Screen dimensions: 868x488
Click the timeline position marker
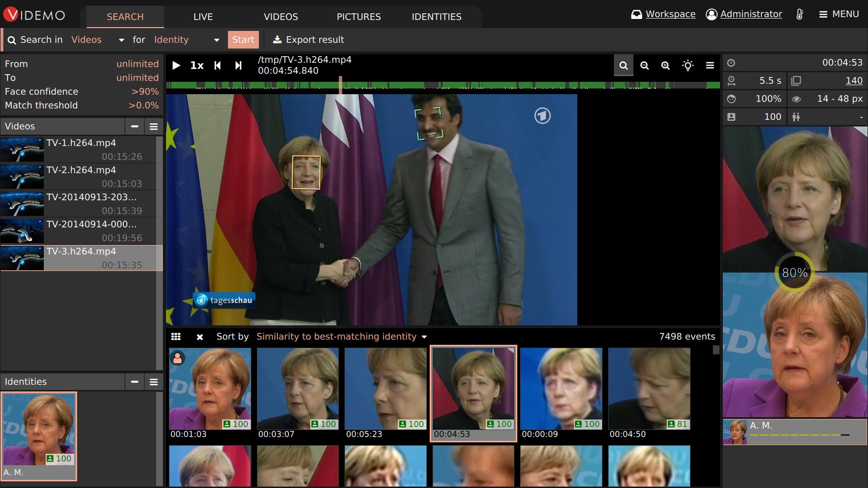coord(340,85)
